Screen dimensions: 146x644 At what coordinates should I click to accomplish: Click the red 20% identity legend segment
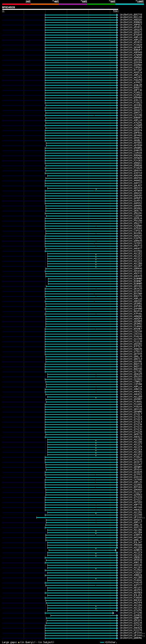click(x=16, y=4)
